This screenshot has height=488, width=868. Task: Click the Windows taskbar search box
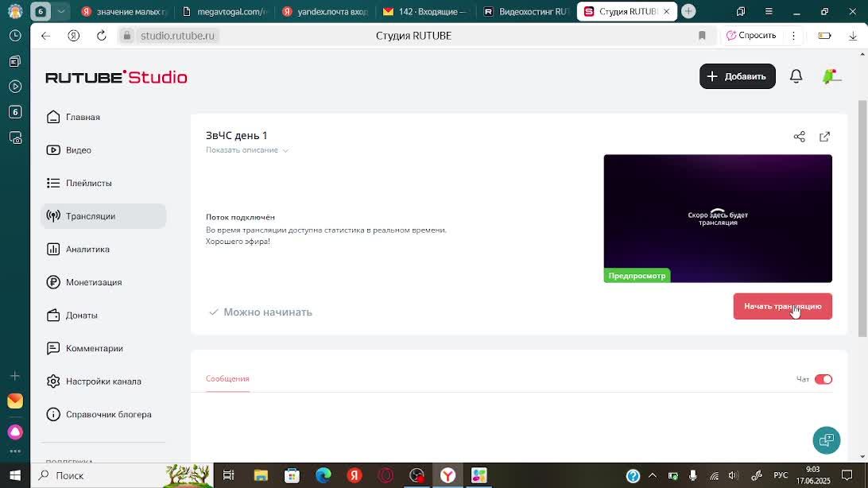(x=122, y=475)
